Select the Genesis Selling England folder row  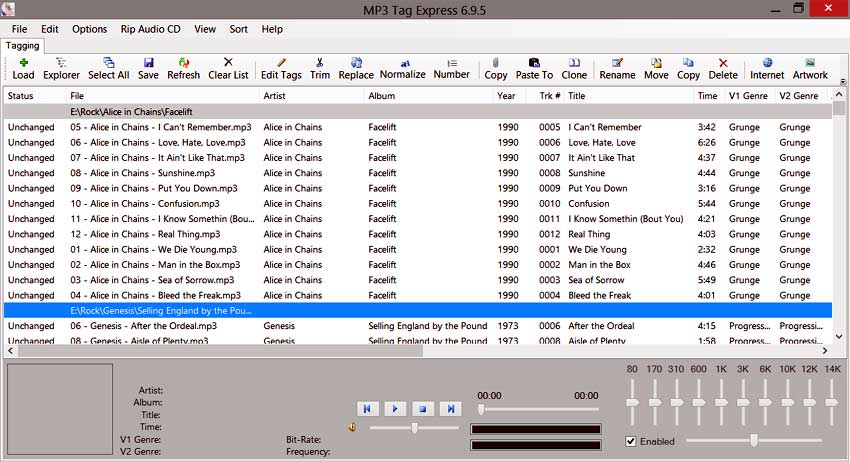pyautogui.click(x=417, y=311)
